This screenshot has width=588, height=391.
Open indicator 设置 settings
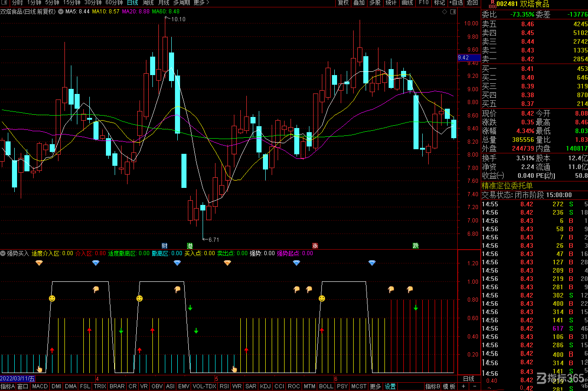(390, 386)
